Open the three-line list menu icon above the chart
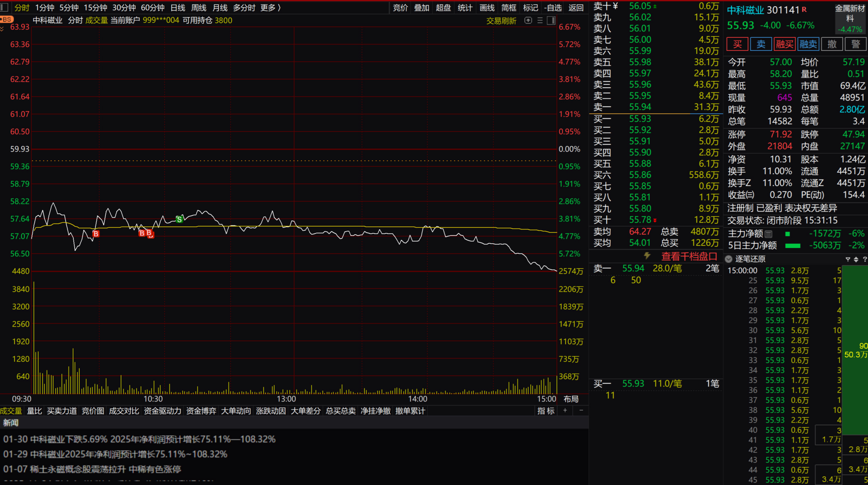 pyautogui.click(x=540, y=20)
